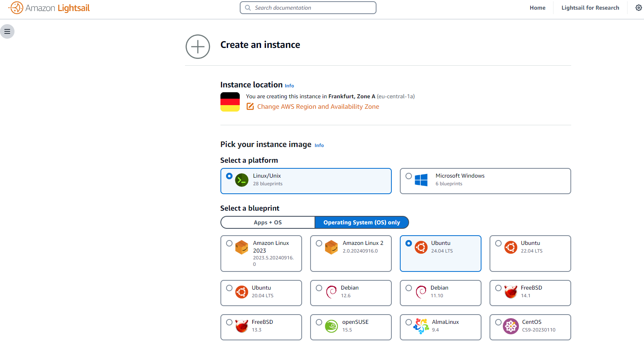
Task: Click the Debian 12.6 swirl icon
Action: tap(331, 292)
